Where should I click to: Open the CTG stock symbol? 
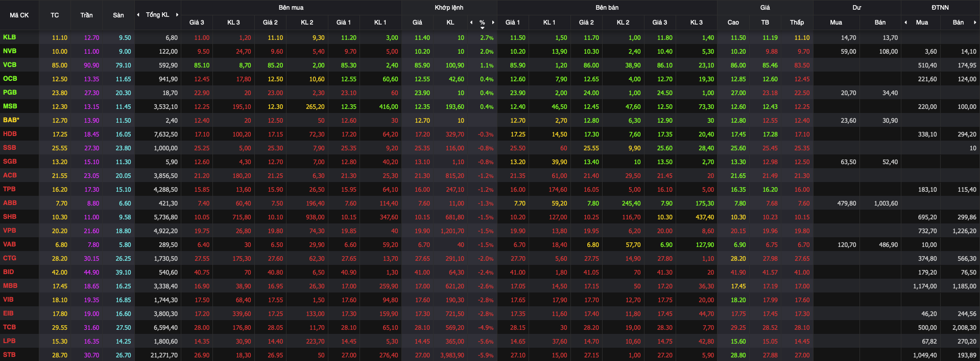pyautogui.click(x=10, y=258)
